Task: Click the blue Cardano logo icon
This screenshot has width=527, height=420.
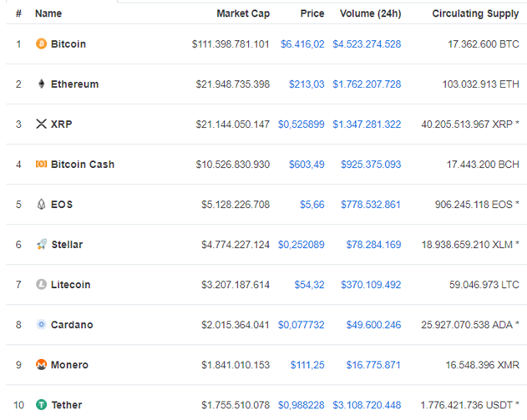Action: tap(41, 324)
